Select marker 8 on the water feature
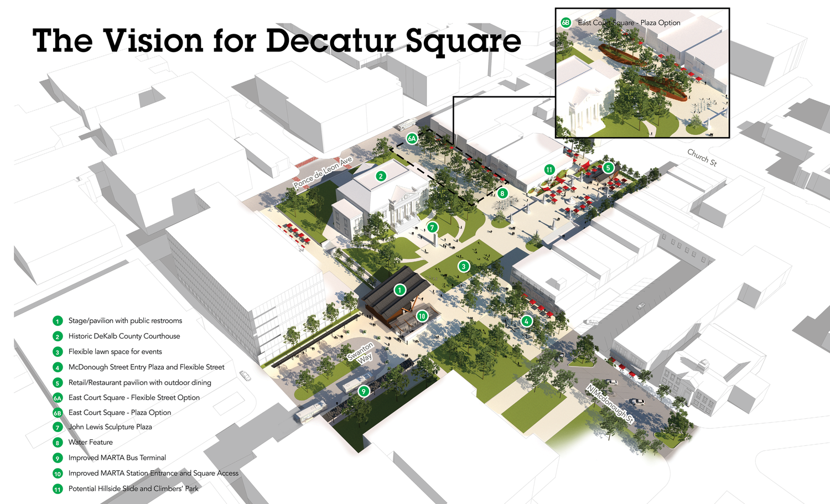 pos(502,194)
